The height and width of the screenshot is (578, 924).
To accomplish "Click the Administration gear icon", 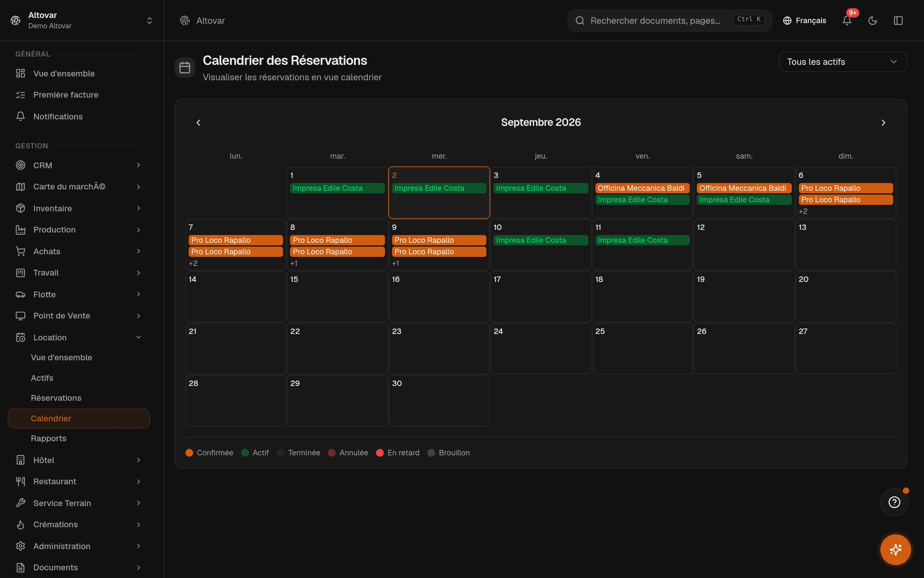I will (21, 546).
